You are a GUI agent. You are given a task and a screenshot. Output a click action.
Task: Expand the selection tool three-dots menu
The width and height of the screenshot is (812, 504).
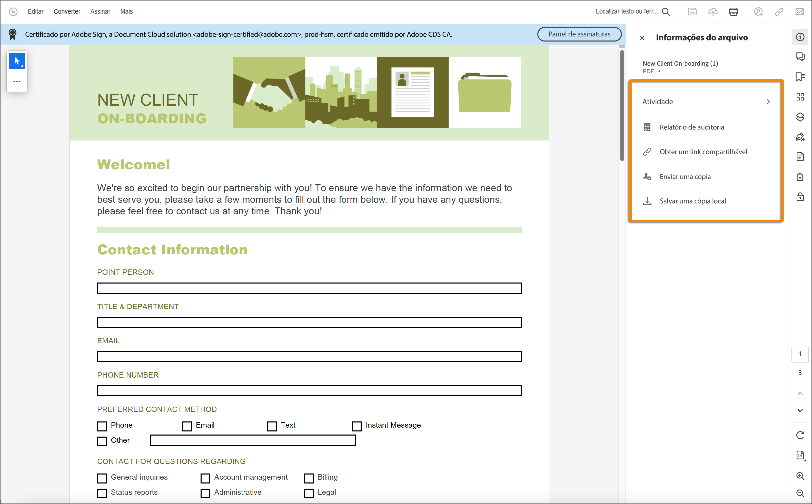pos(17,81)
